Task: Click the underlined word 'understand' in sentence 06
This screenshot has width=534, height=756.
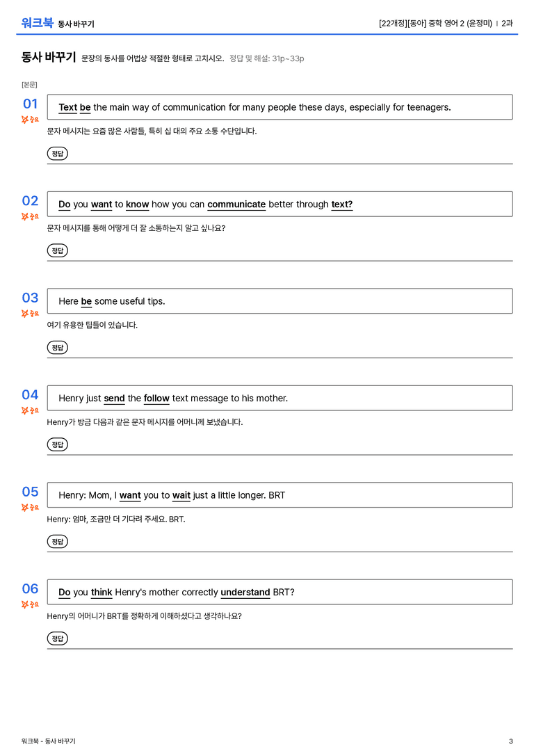Action: tap(245, 592)
